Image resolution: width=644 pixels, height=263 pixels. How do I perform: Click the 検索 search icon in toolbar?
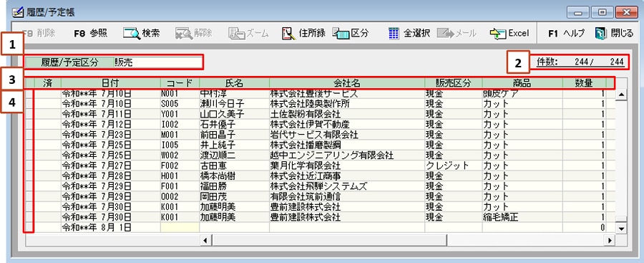132,34
